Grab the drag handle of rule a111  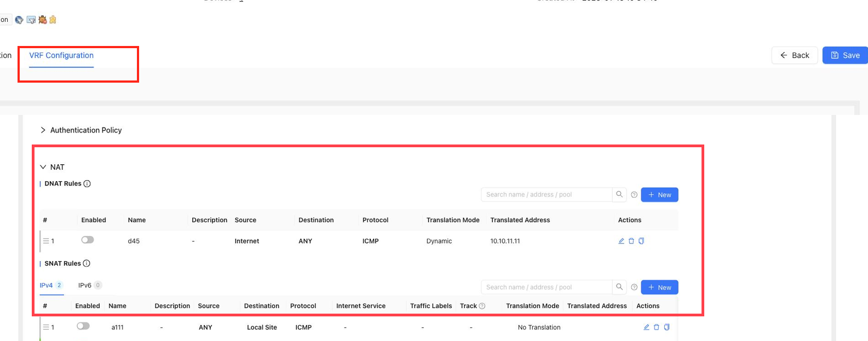pos(46,327)
